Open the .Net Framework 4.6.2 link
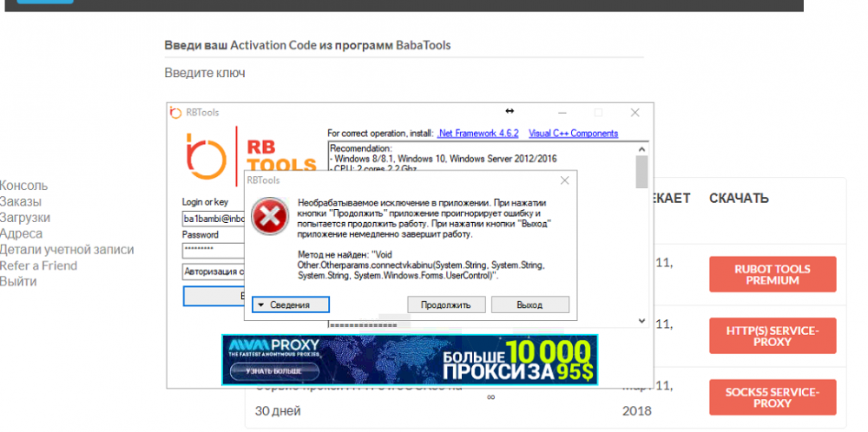Viewport: 868px width, 432px height. point(477,134)
